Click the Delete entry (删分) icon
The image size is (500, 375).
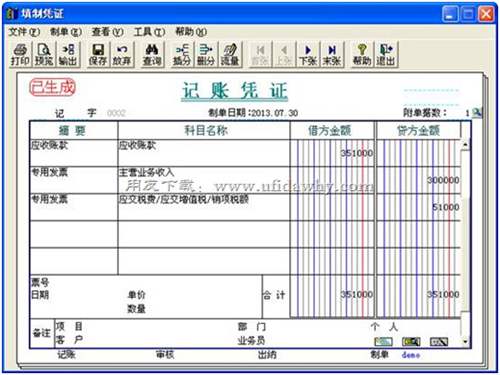(206, 55)
